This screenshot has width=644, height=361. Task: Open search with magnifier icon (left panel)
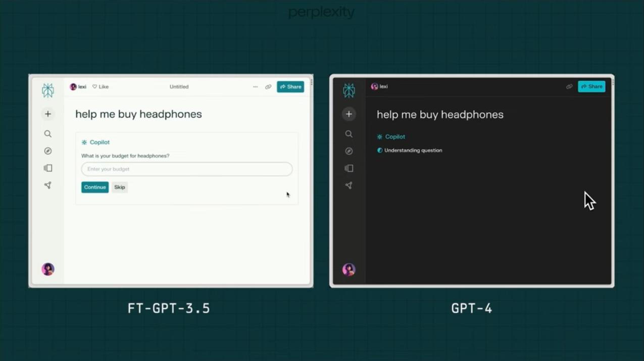[48, 134]
